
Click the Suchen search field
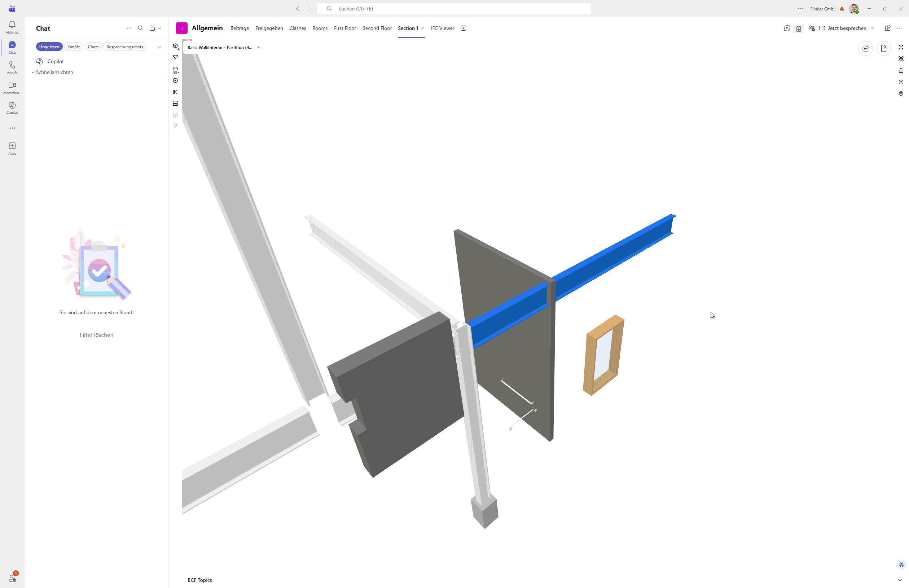[x=453, y=8]
